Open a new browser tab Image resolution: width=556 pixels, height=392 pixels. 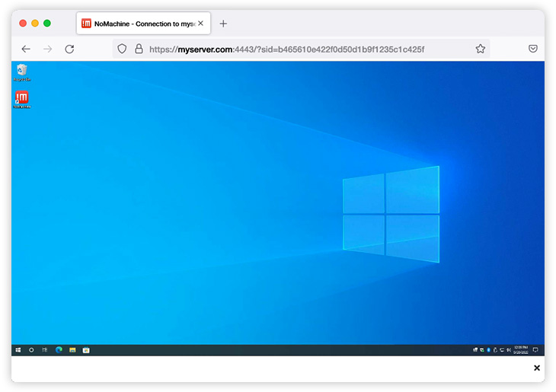(223, 24)
